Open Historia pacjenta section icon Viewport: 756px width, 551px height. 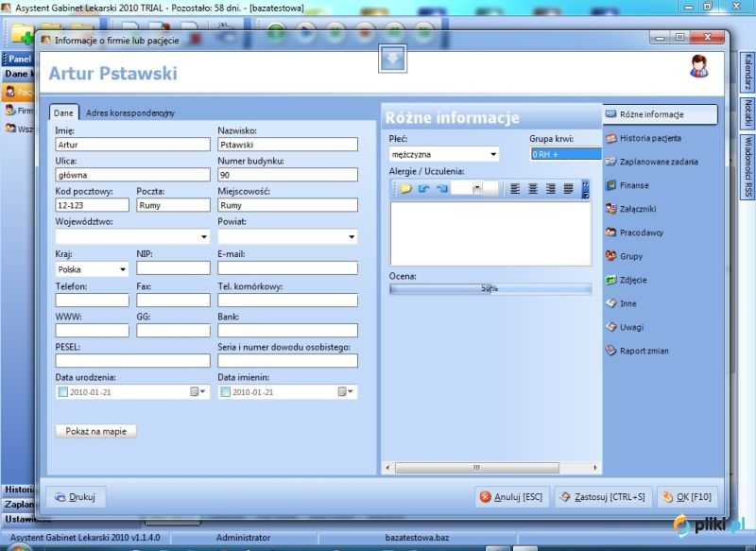610,138
